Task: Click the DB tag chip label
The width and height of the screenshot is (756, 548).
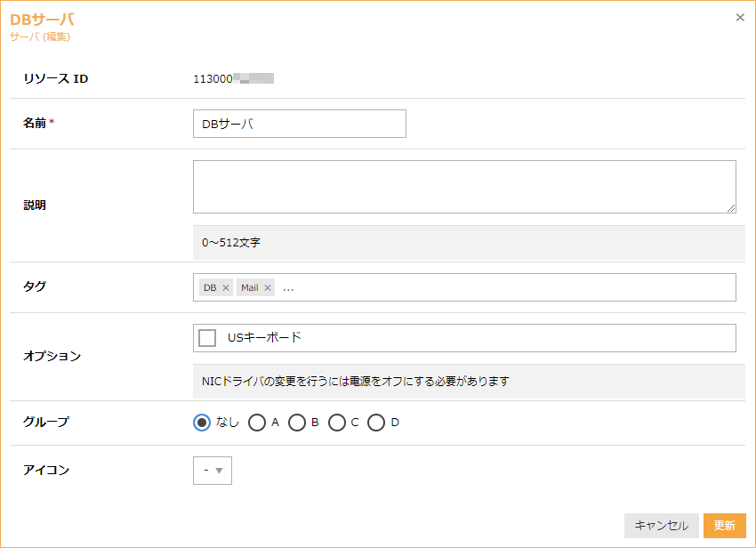Action: [x=210, y=288]
